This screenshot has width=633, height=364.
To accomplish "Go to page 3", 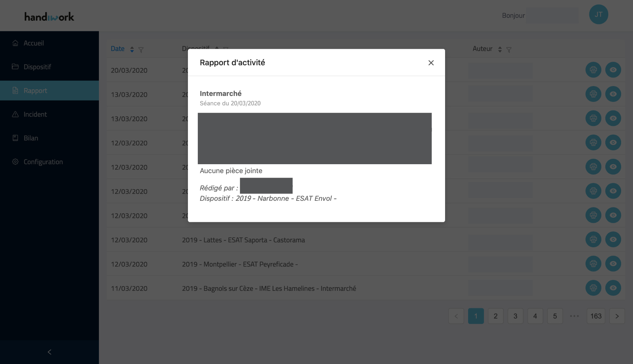I will 515,316.
